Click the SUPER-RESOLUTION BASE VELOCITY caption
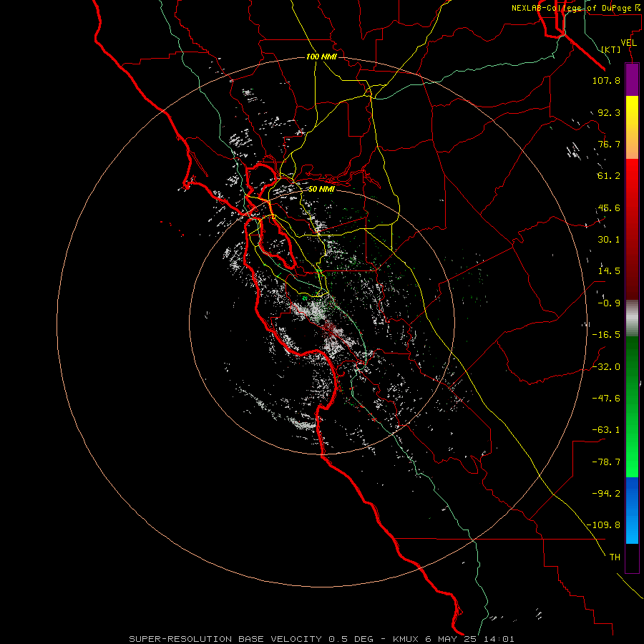644x644 pixels. coord(225,639)
